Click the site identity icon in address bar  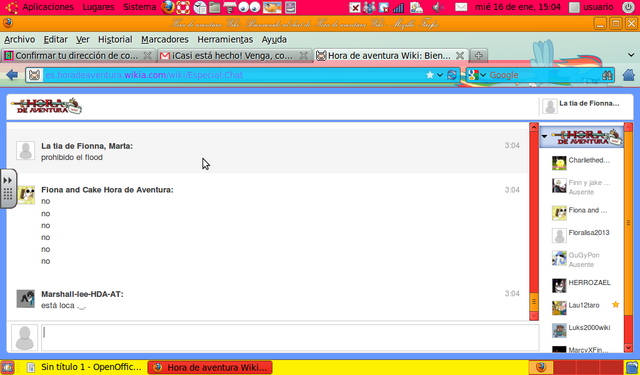(x=34, y=75)
